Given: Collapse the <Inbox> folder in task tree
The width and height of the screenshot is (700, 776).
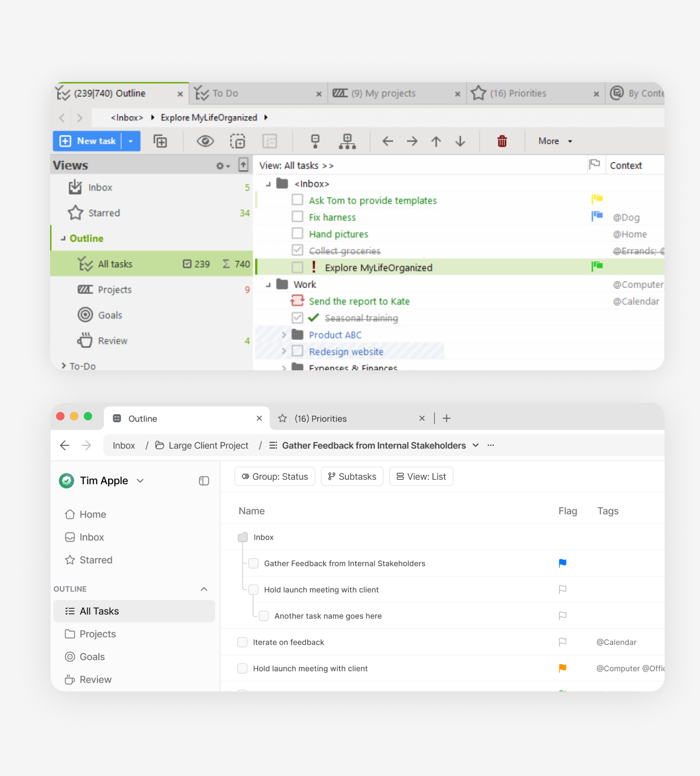Looking at the screenshot, I should point(268,184).
